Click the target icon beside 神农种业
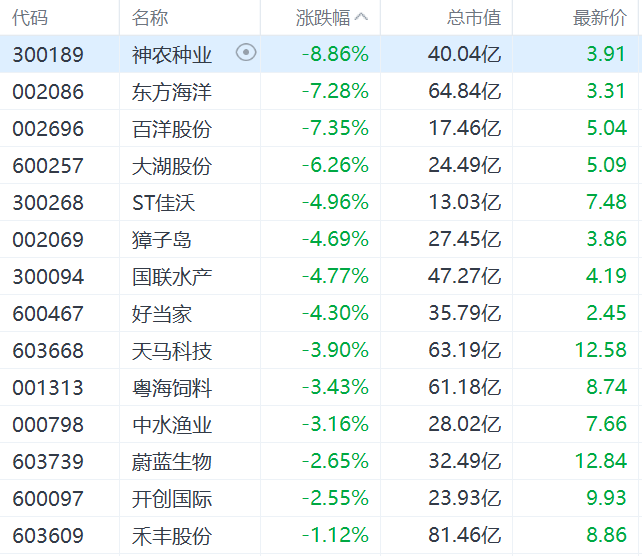This screenshot has width=642, height=556. [246, 53]
